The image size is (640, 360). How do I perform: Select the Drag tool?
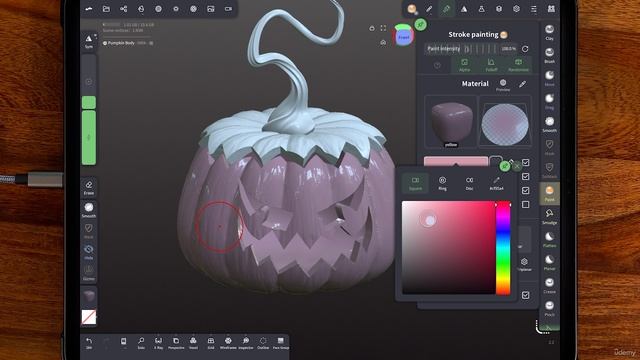[x=549, y=102]
